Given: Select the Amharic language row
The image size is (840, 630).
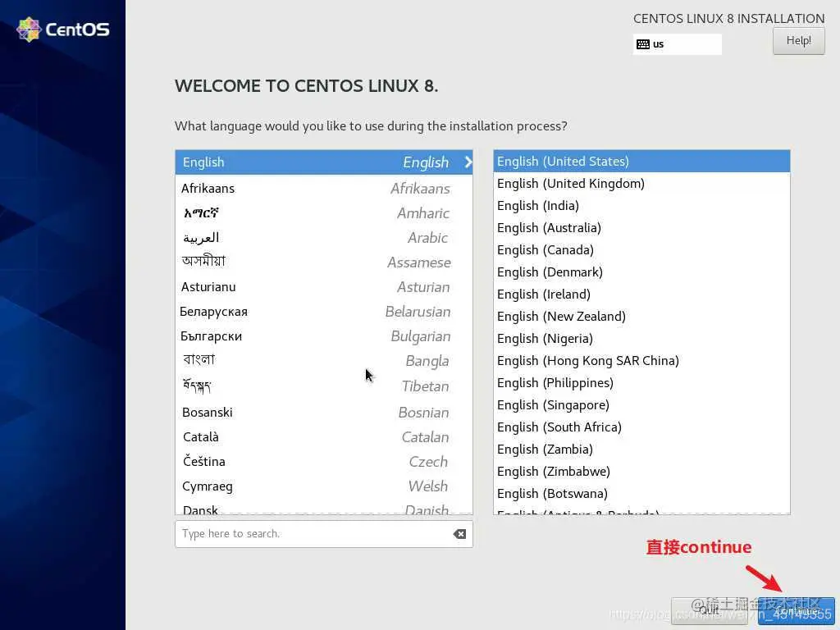Looking at the screenshot, I should (323, 213).
